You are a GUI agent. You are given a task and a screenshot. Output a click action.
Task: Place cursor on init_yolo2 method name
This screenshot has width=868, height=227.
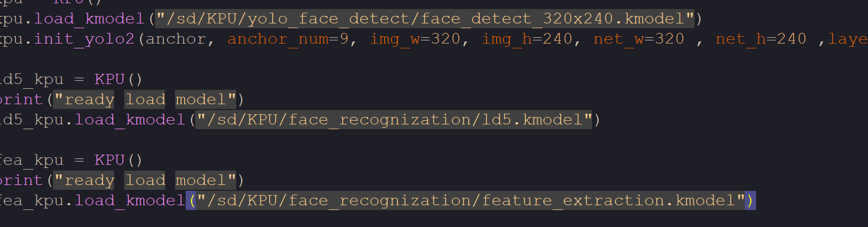[x=84, y=39]
